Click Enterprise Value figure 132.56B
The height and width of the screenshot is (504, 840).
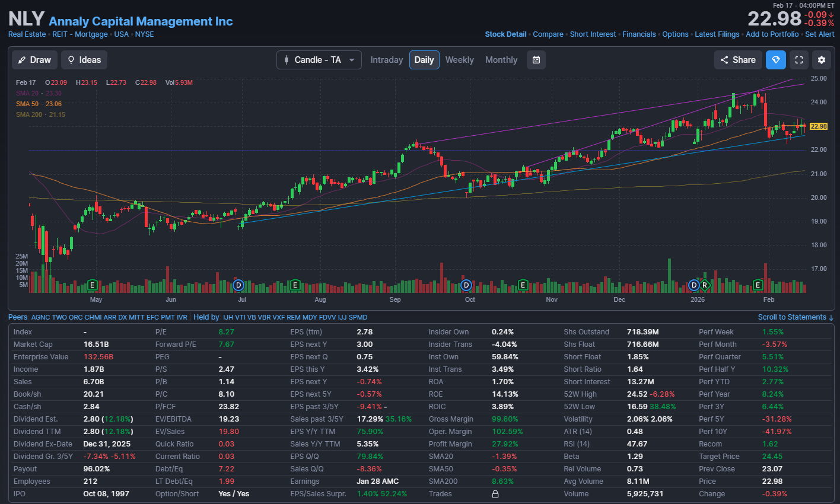tap(98, 357)
